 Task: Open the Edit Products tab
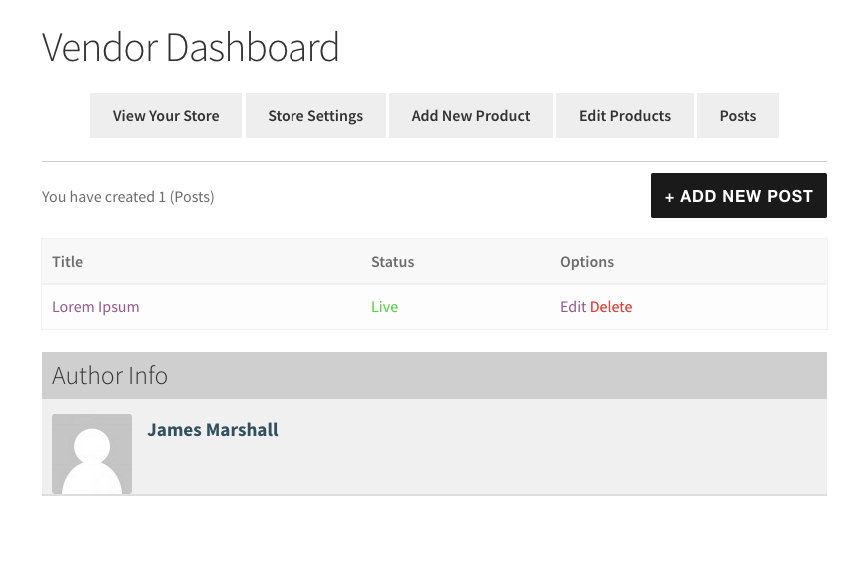click(625, 115)
